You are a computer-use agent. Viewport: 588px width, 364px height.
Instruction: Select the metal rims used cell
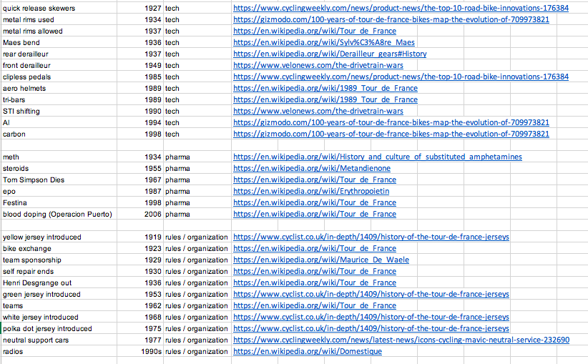(x=59, y=19)
